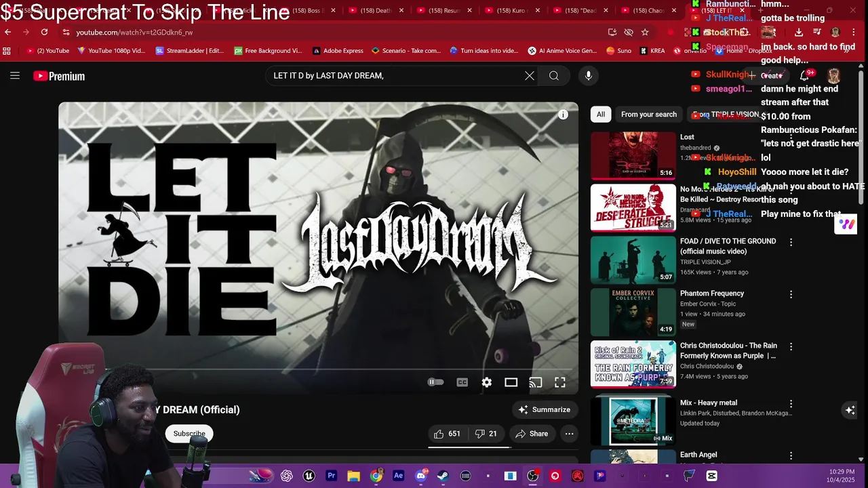Open OBS Studio from the taskbar
This screenshot has height=488, width=868.
pyautogui.click(x=533, y=476)
